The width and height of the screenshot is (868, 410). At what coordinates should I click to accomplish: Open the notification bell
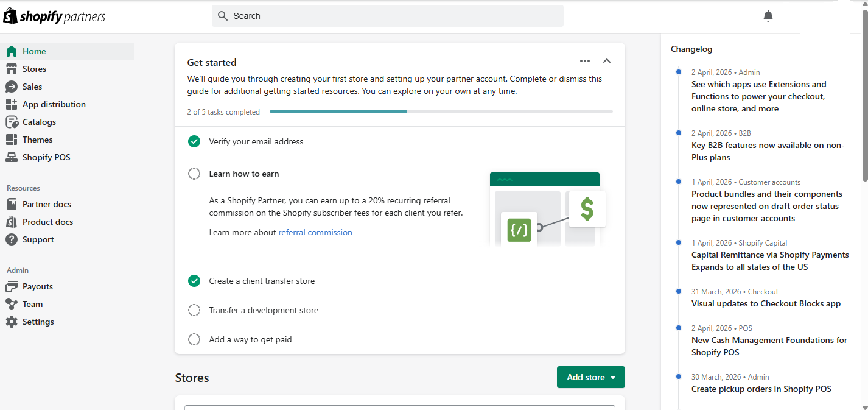click(768, 15)
